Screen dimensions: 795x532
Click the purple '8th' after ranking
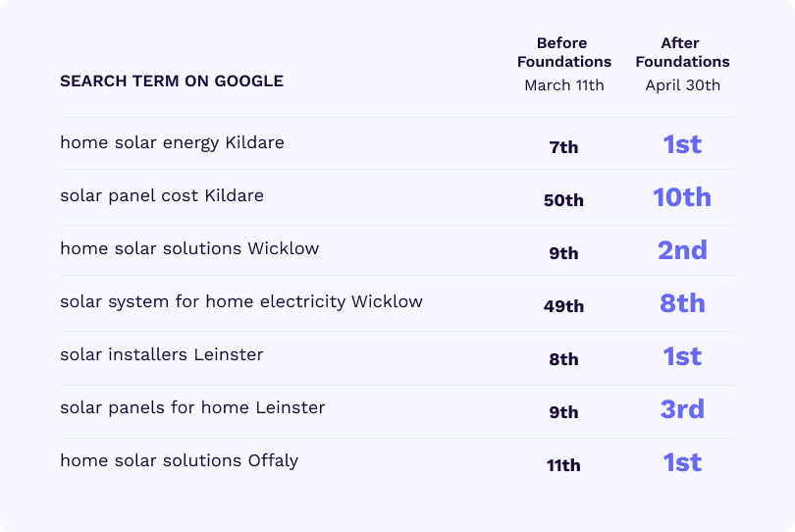coord(682,303)
